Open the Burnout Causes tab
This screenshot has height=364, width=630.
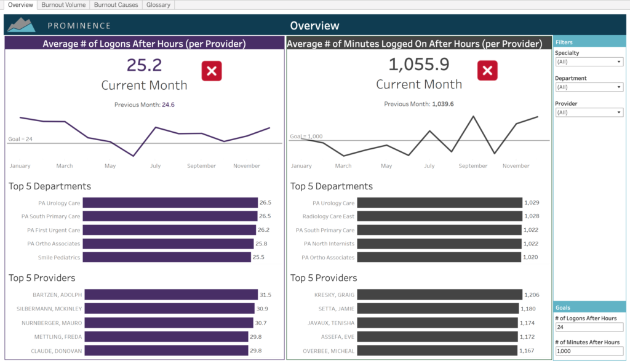tap(116, 5)
